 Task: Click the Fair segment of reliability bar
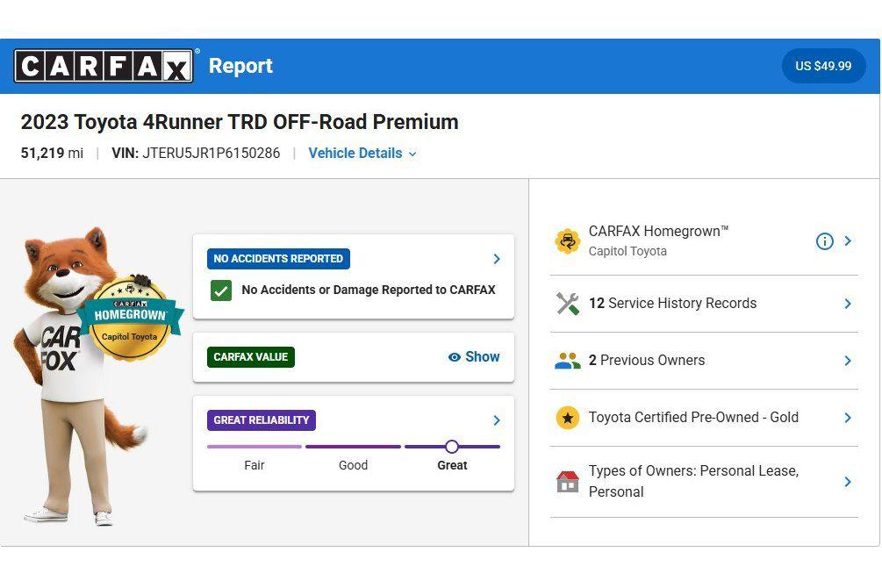click(x=255, y=447)
